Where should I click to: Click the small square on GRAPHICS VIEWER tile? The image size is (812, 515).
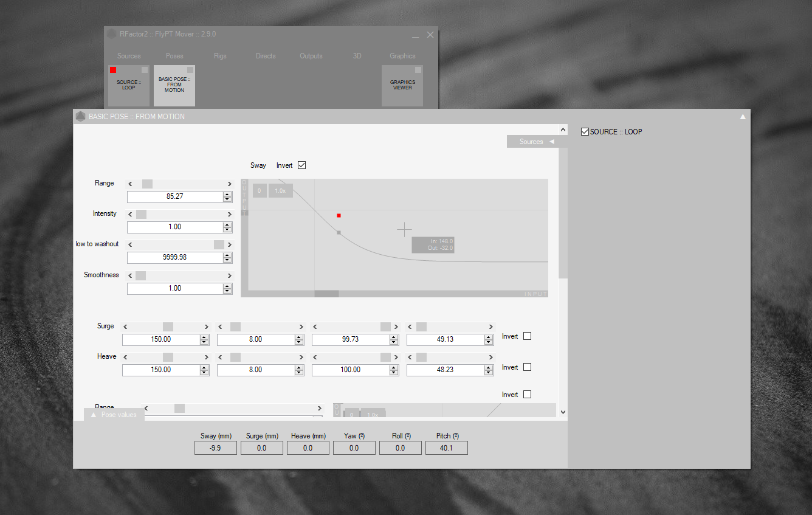tap(418, 70)
